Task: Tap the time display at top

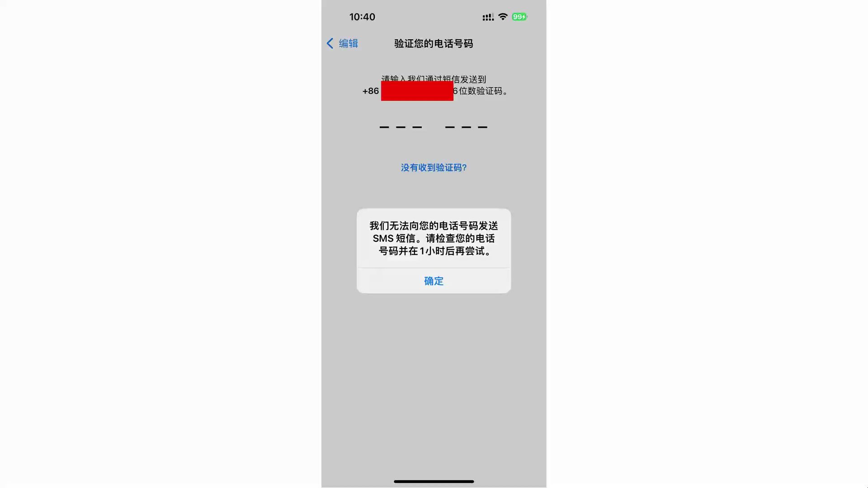Action: [362, 17]
